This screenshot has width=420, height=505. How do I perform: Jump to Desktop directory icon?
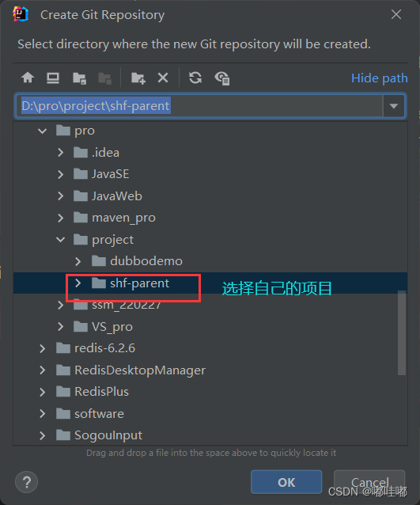(x=53, y=78)
